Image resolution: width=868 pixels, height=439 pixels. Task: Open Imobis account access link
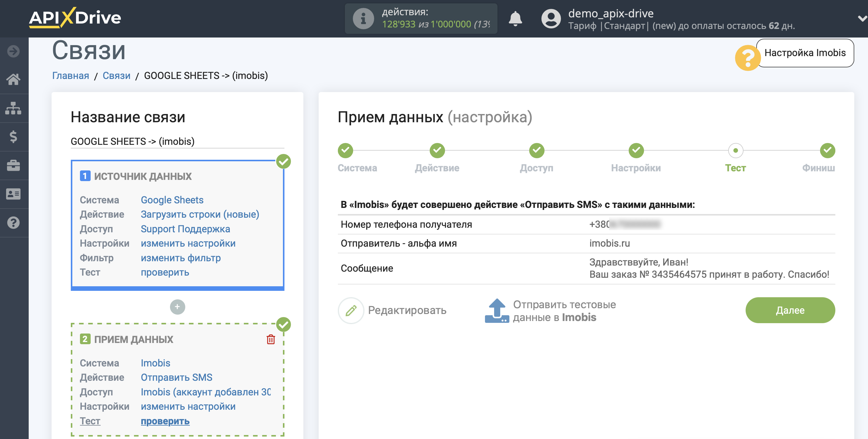(x=205, y=392)
